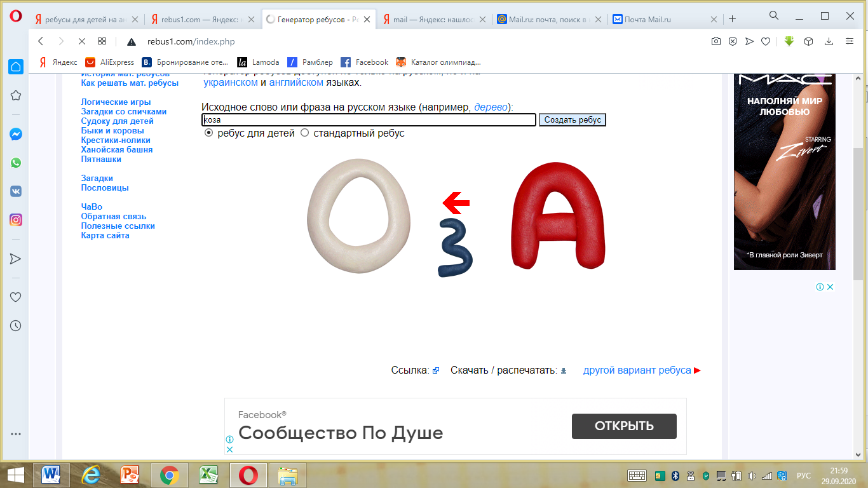Click the source word input field

coord(369,119)
